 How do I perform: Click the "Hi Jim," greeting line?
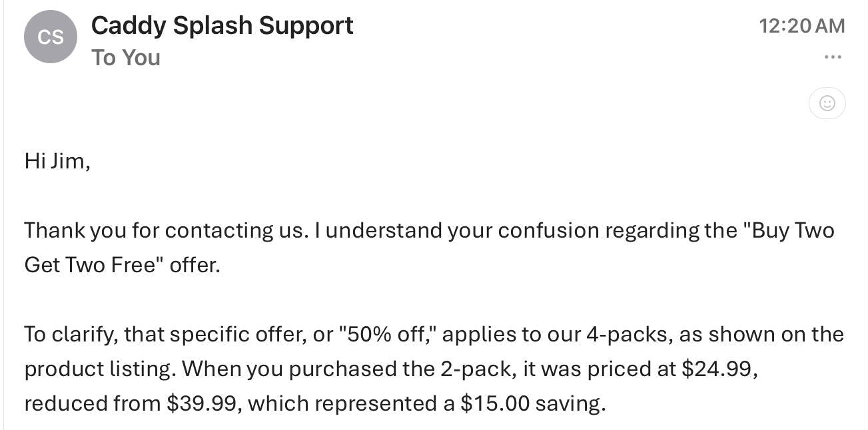pos(57,161)
